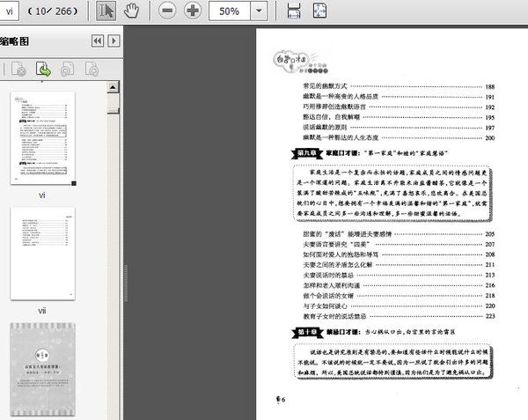Click the page number 223 in contents
The width and height of the screenshot is (528, 420).
490,316
